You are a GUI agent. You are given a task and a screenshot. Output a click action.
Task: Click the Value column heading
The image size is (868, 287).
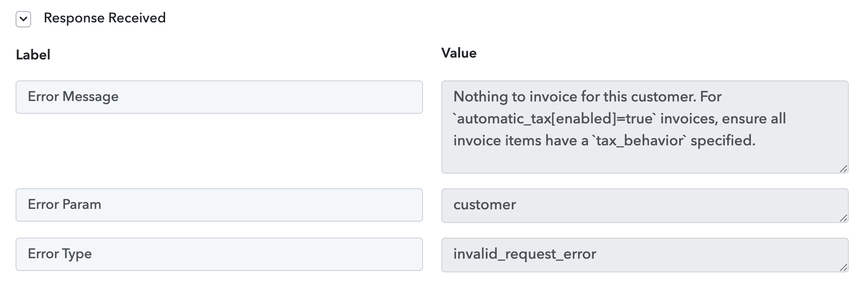pos(459,53)
